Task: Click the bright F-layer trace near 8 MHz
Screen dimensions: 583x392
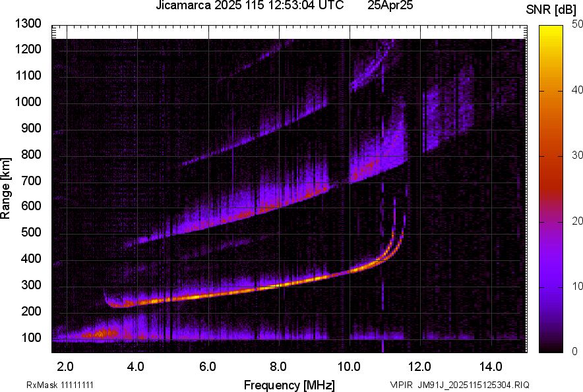Action: [279, 286]
